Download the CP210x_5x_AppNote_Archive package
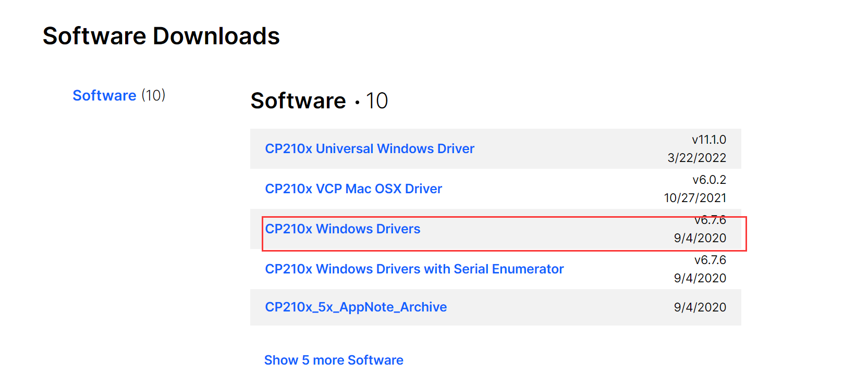The height and width of the screenshot is (387, 868). point(356,307)
